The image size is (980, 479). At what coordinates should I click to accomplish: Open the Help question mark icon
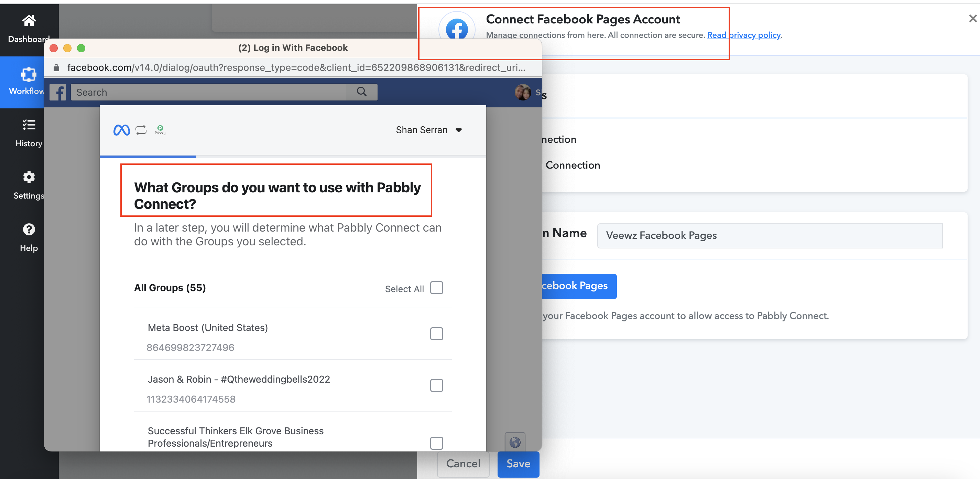pyautogui.click(x=29, y=229)
